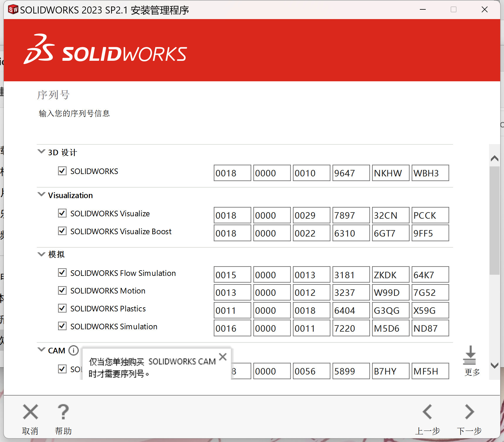The width and height of the screenshot is (504, 442).
Task: Uncheck SOLIDWORKS Plastics
Action: coord(62,308)
